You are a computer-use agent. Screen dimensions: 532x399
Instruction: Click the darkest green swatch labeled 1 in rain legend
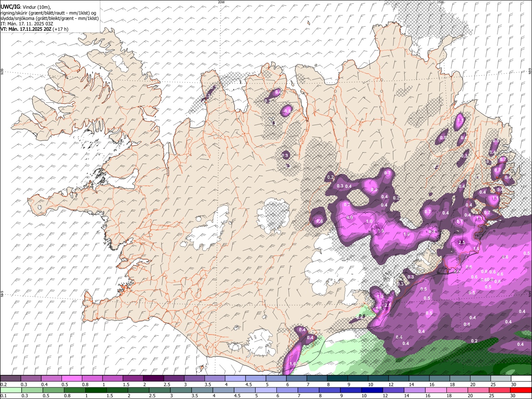click(x=96, y=390)
